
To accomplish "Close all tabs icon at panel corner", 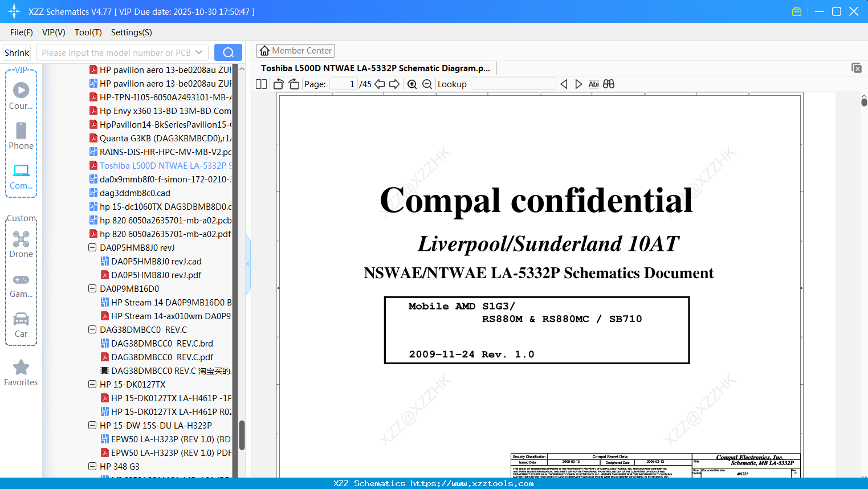I will (x=857, y=68).
